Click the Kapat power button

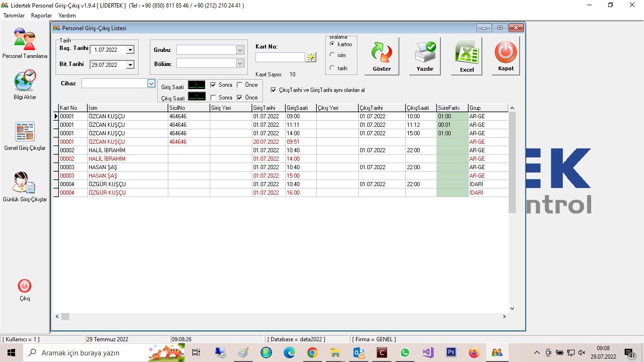click(506, 56)
